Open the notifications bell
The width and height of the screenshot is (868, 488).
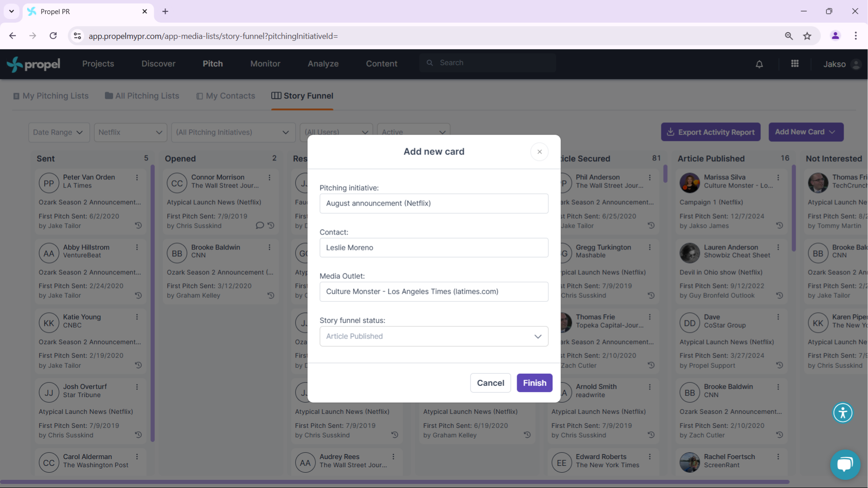759,64
